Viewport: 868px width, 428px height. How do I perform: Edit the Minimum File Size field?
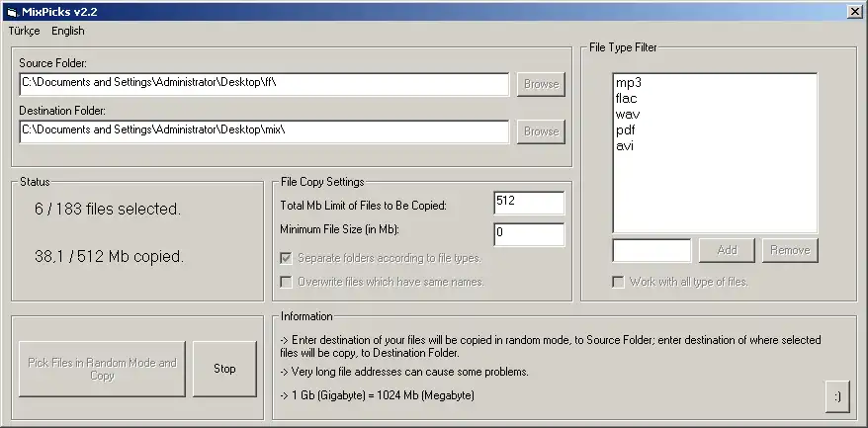click(x=529, y=235)
